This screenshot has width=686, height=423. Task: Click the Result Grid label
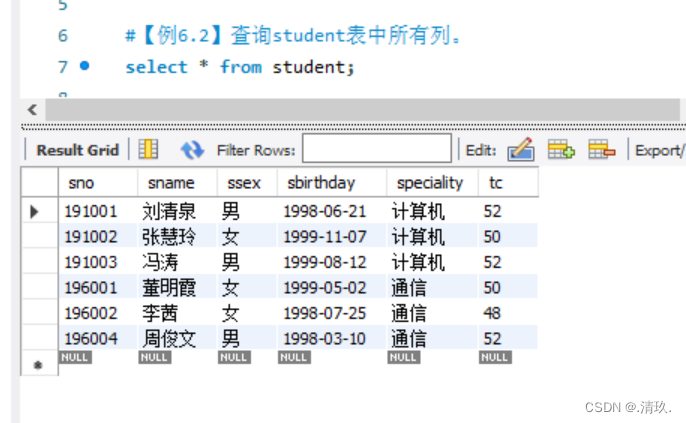click(78, 150)
